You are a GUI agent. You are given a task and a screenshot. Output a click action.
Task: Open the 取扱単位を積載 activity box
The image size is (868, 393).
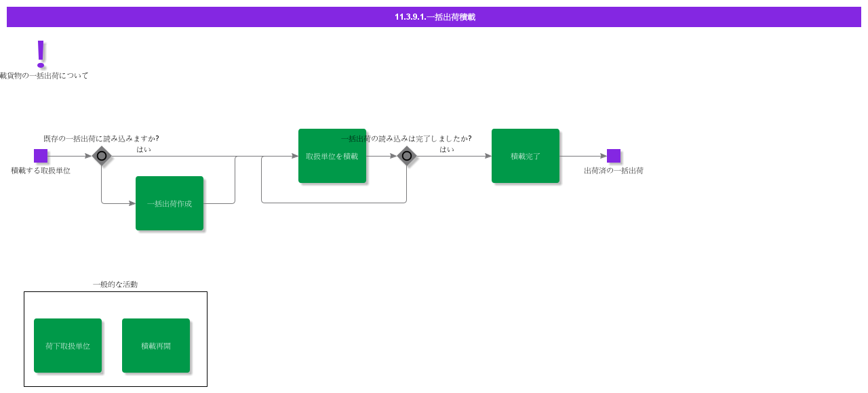coord(332,156)
